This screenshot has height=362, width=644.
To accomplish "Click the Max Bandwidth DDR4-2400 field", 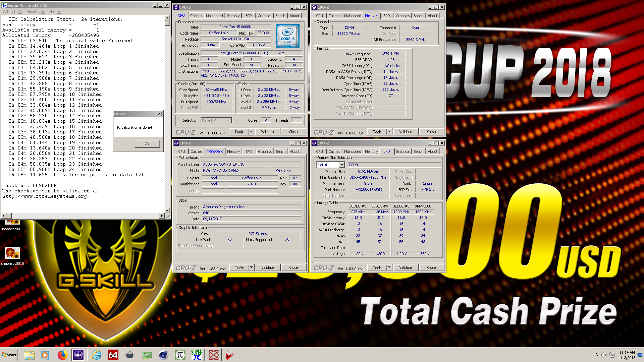I will click(368, 178).
